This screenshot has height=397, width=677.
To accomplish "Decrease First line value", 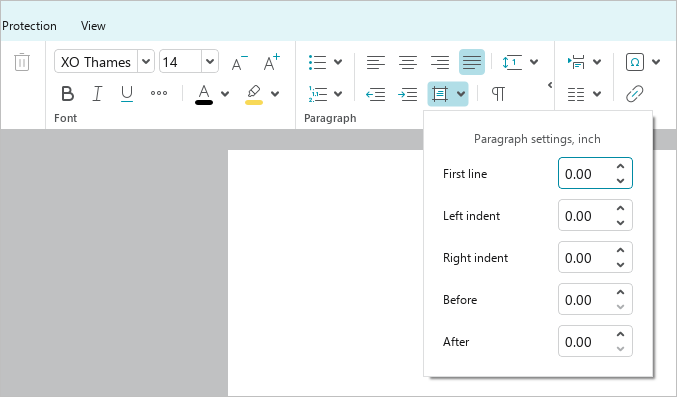I will point(620,181).
